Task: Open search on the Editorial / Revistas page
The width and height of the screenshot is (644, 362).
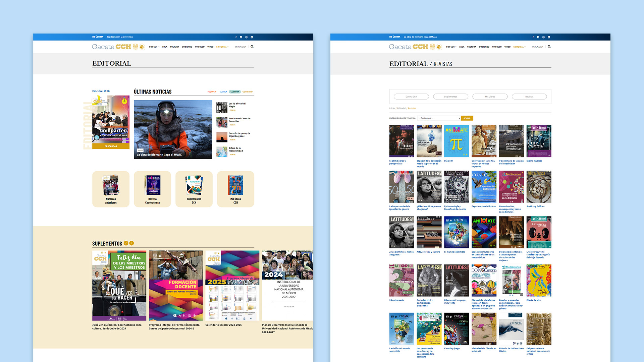Action: [549, 47]
